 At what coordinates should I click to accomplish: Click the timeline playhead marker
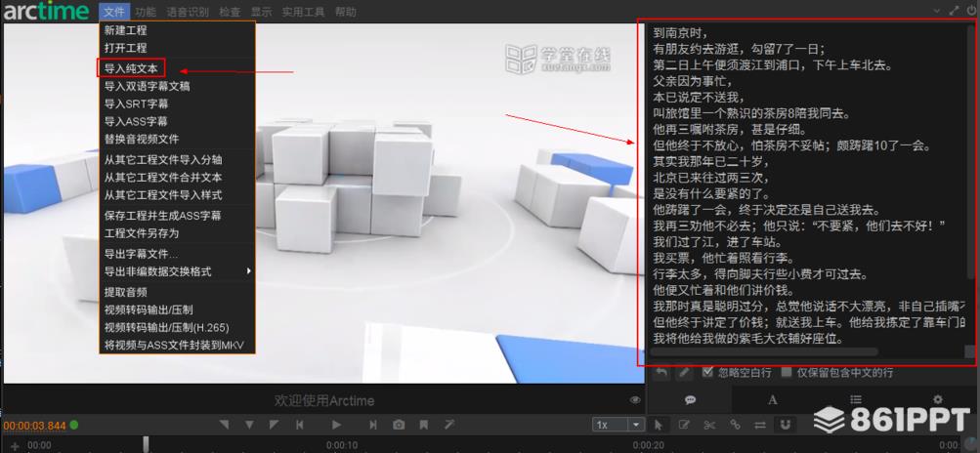click(146, 444)
